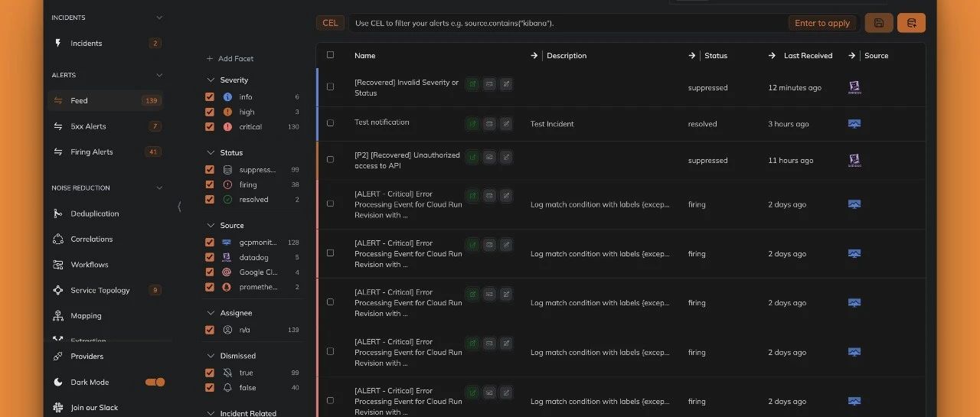This screenshot has width=980, height=417.
Task: Select all alerts with header checkbox
Action: coord(331,55)
